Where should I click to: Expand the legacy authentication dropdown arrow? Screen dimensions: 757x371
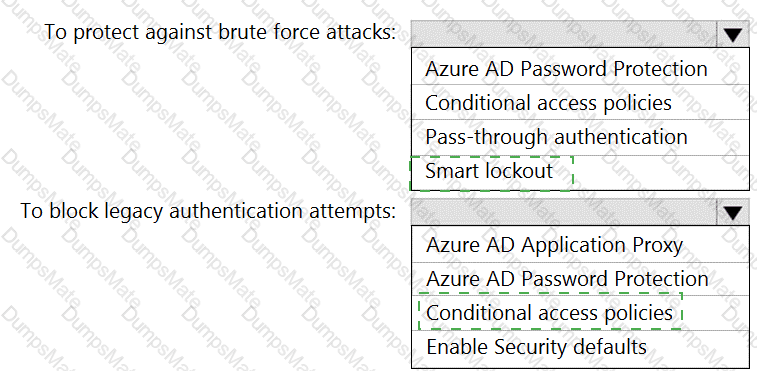coord(732,212)
